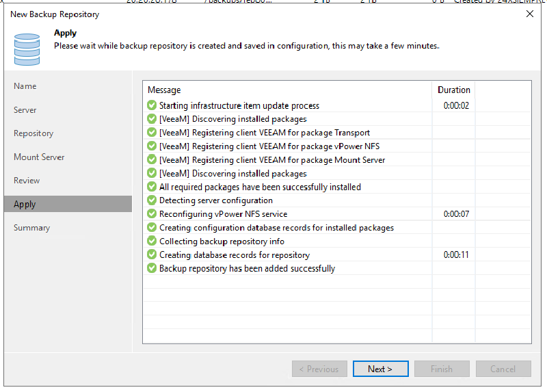547x392 pixels.
Task: Select 'Registering client VEEAM for package vPower NFS' row
Action: click(337, 146)
